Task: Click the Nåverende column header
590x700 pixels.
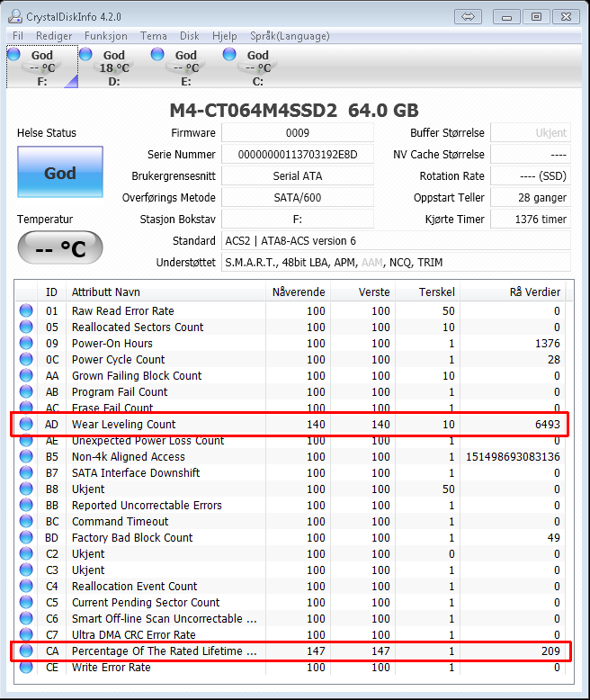Action: 298,292
